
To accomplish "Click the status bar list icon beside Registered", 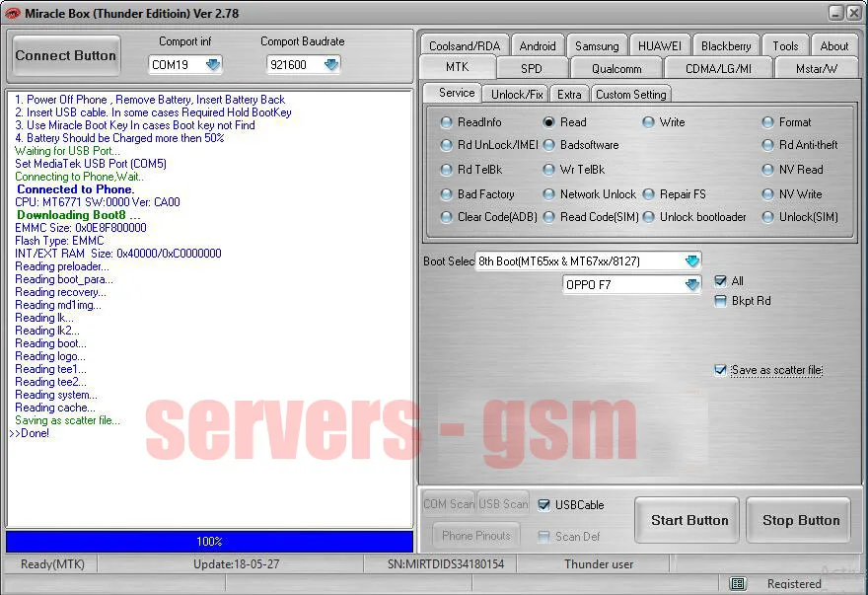I will coord(738,583).
